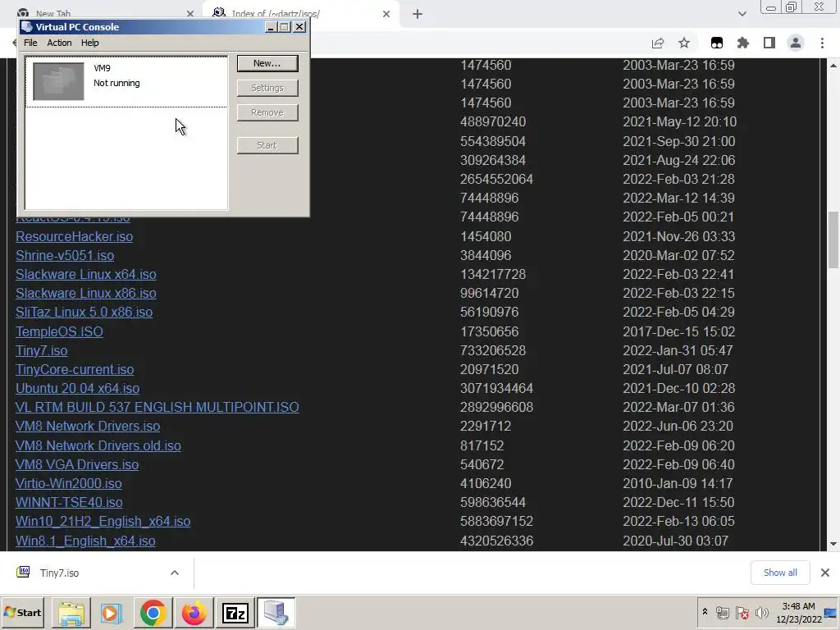The width and height of the screenshot is (840, 630).
Task: Click the date 2022-Dec-11 15:50
Action: point(678,502)
